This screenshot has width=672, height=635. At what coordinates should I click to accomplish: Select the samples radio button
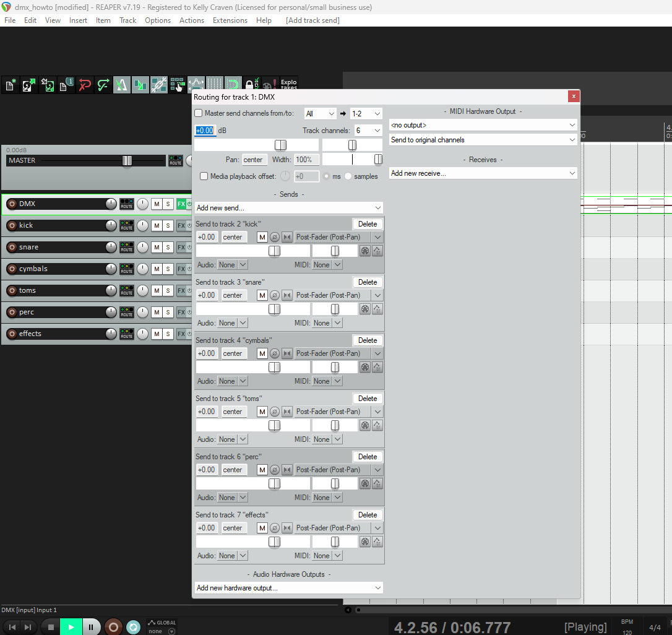point(348,176)
